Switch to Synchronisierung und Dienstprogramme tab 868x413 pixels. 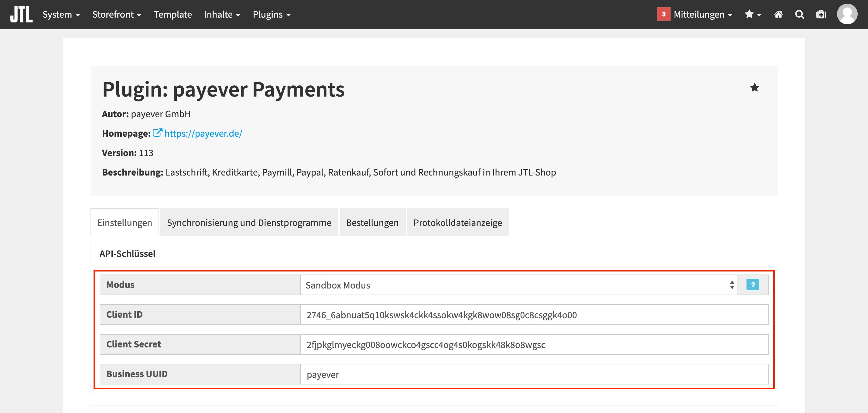(x=249, y=222)
